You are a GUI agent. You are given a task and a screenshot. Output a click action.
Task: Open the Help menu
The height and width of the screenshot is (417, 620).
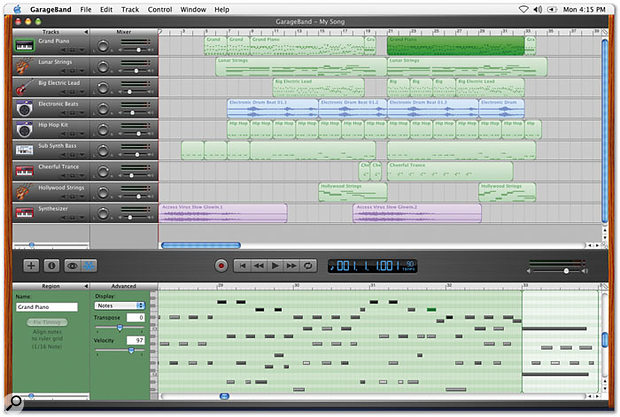tap(222, 9)
